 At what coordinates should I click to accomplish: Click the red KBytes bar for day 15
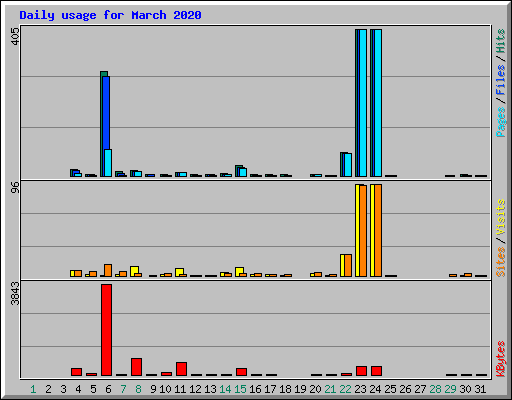[x=242, y=372]
